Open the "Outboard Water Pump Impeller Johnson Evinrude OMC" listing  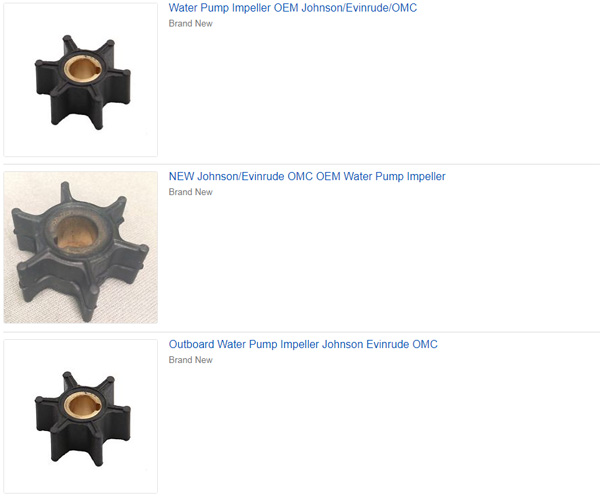(303, 344)
